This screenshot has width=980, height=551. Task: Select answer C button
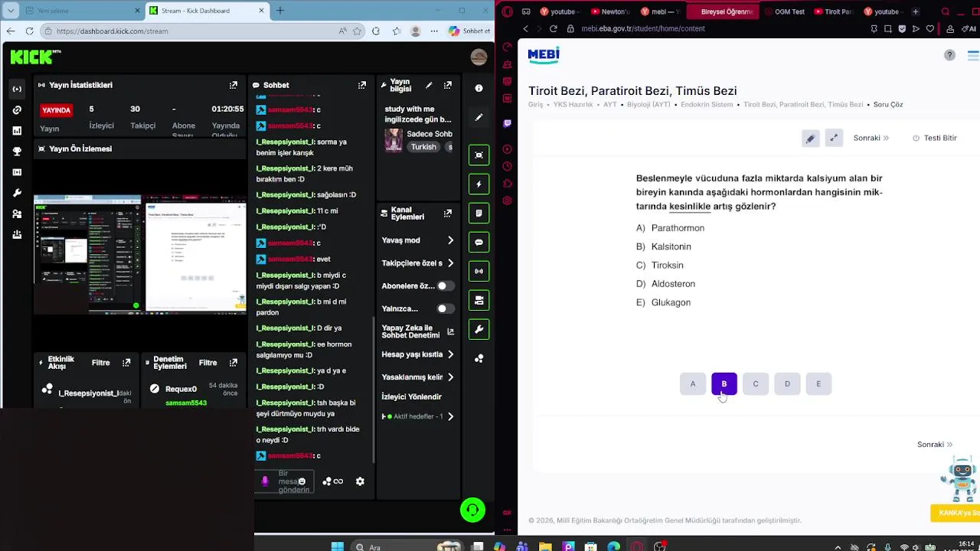pyautogui.click(x=756, y=384)
